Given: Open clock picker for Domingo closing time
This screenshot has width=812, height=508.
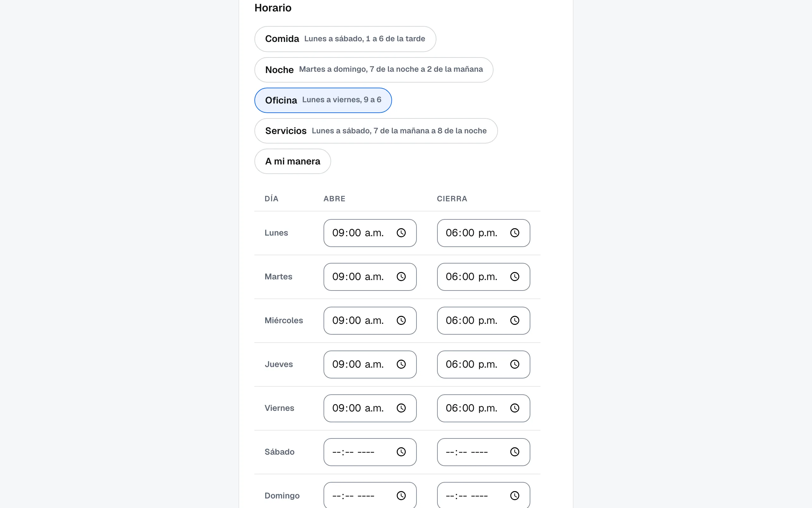Looking at the screenshot, I should 514,496.
